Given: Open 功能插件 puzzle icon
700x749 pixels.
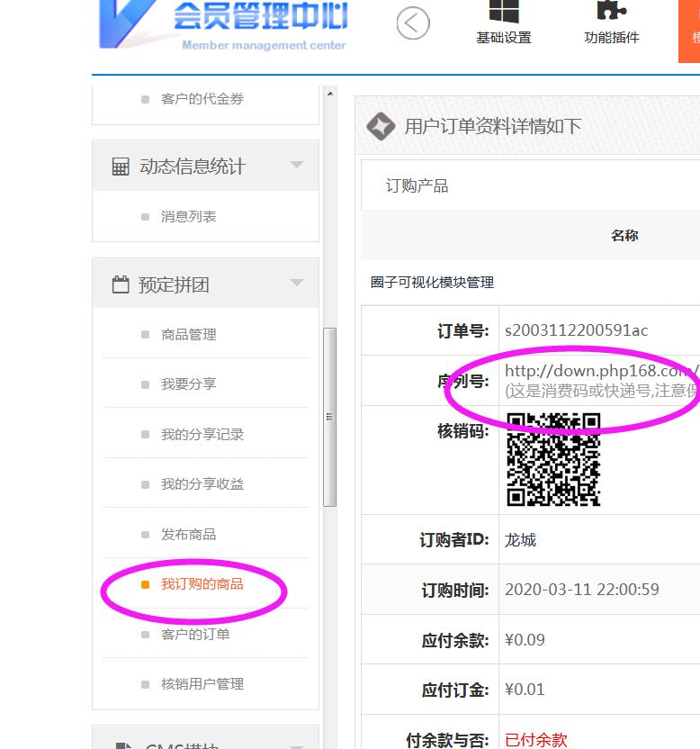Looking at the screenshot, I should 612,11.
